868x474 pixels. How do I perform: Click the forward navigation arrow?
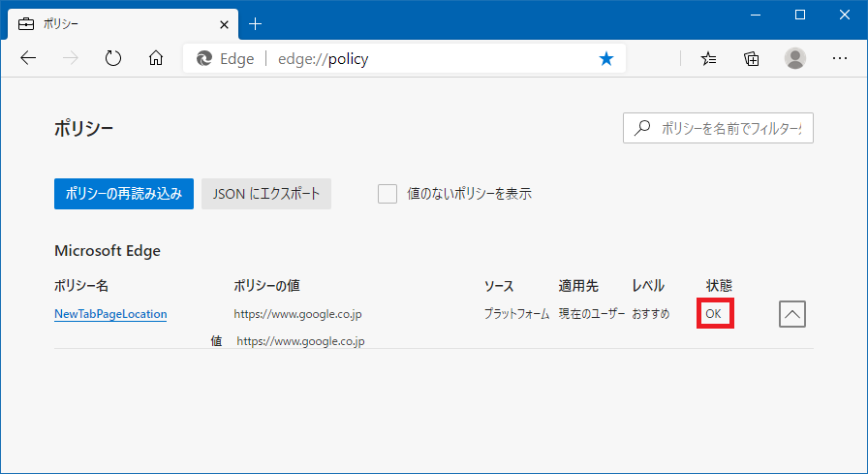(x=71, y=58)
